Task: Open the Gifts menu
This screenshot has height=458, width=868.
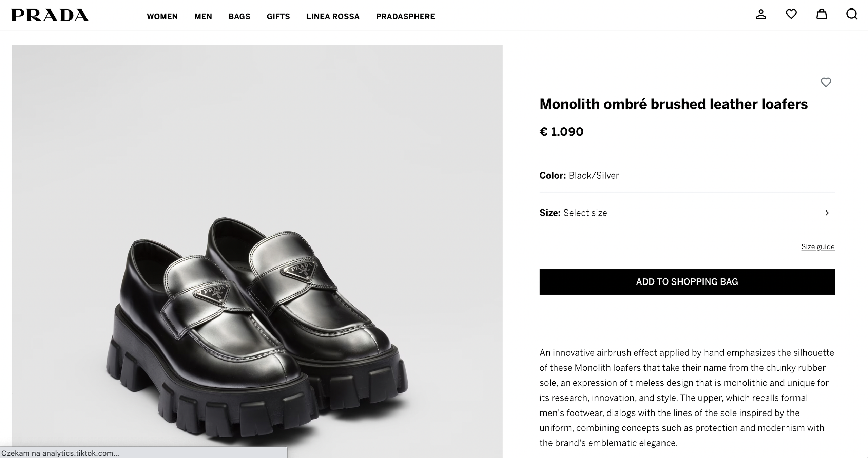Action: [278, 16]
